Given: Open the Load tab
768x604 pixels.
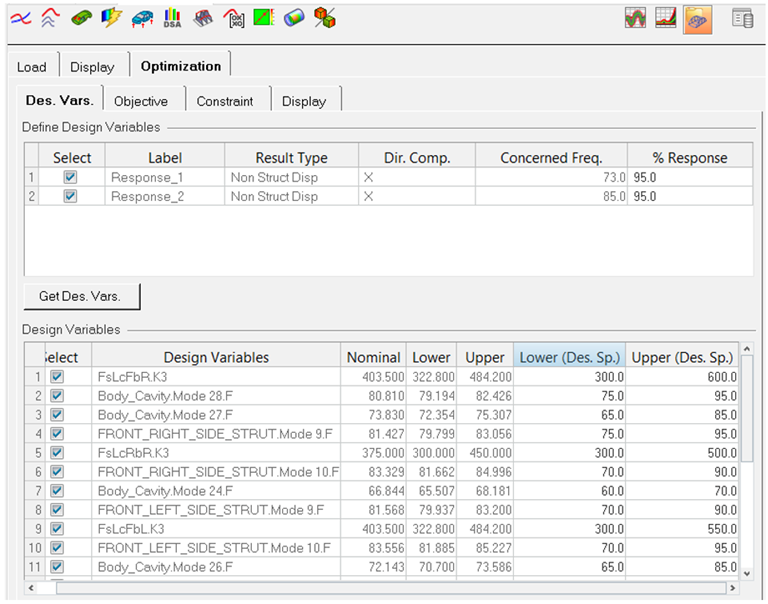Looking at the screenshot, I should [32, 67].
